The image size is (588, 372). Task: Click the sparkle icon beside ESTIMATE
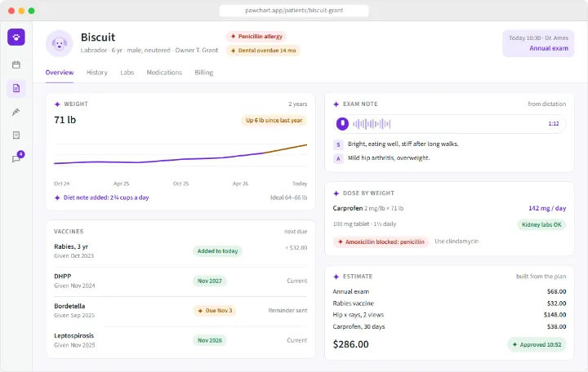(336, 277)
